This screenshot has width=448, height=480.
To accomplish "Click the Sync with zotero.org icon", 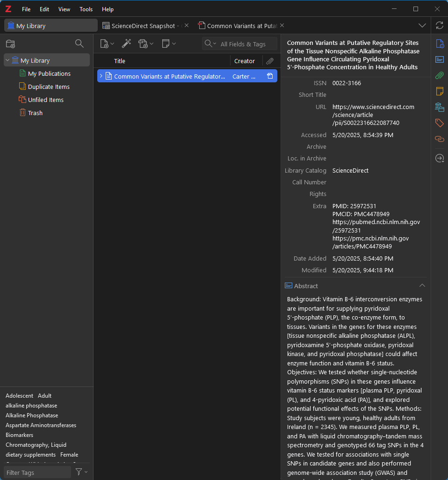I will coord(440,25).
